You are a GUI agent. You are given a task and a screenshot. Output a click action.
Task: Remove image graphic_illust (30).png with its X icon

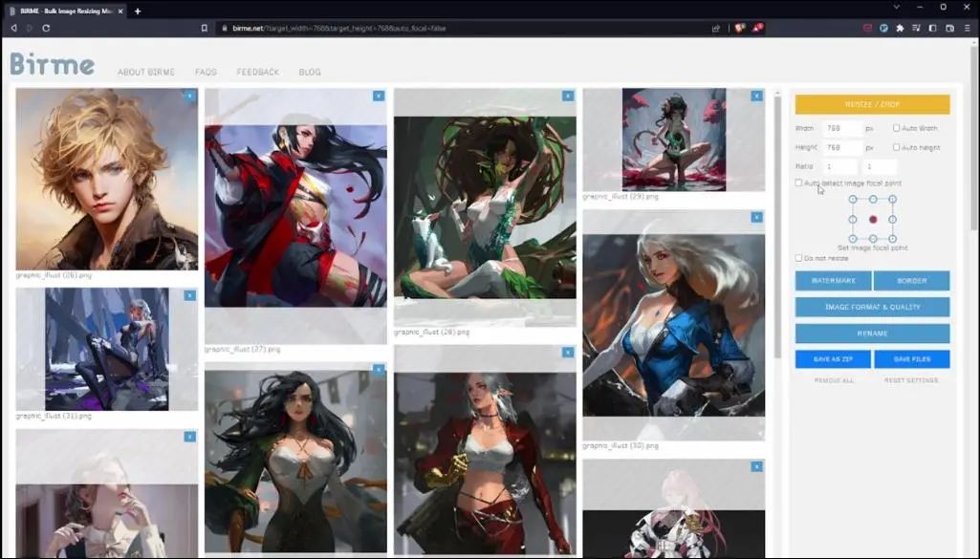tap(757, 217)
